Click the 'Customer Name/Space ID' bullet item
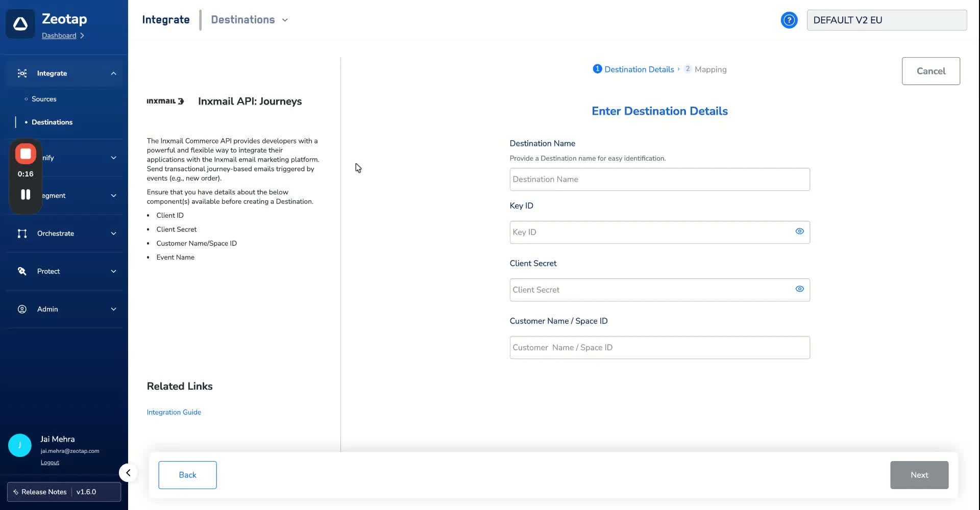The image size is (980, 510). [197, 244]
